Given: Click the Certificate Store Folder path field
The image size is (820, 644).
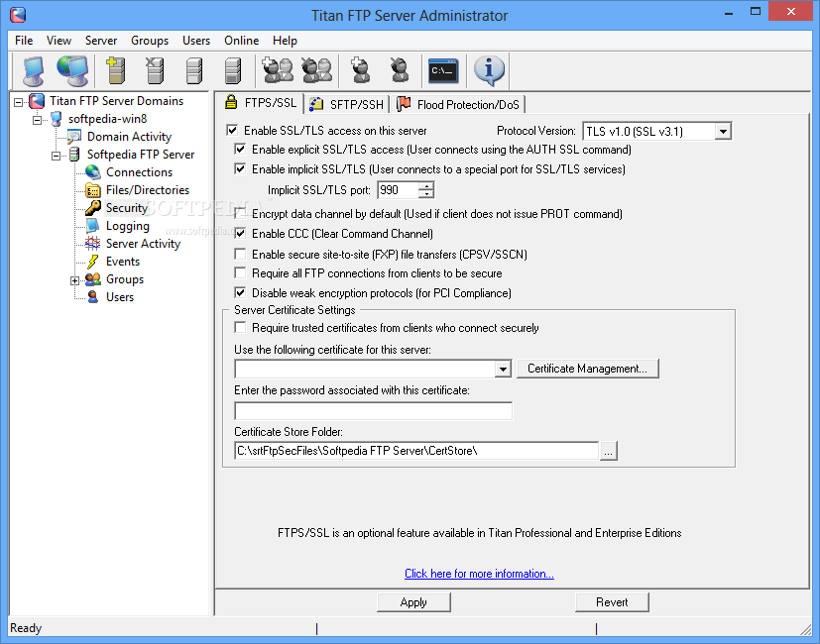Looking at the screenshot, I should click(x=416, y=451).
